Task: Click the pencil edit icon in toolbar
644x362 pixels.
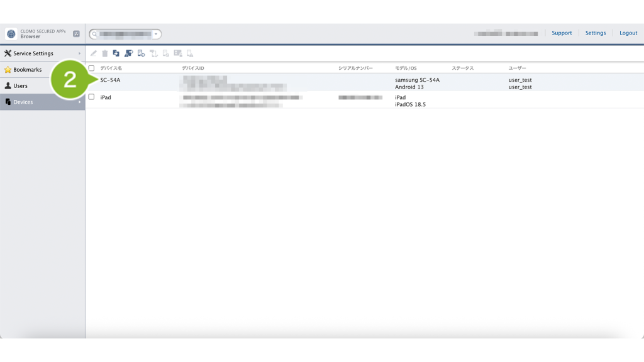Action: 93,53
